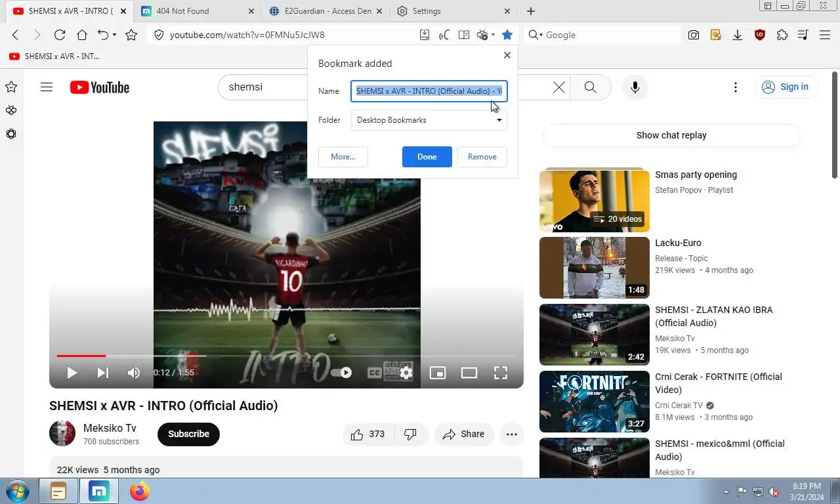Click the uBlock Origin shield icon
This screenshot has height=504, width=840.
760,35
